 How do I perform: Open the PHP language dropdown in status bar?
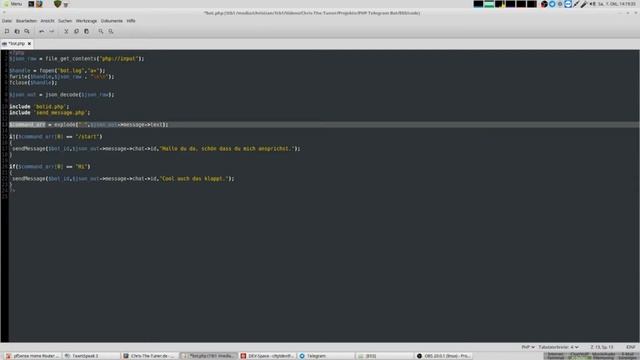pos(528,347)
